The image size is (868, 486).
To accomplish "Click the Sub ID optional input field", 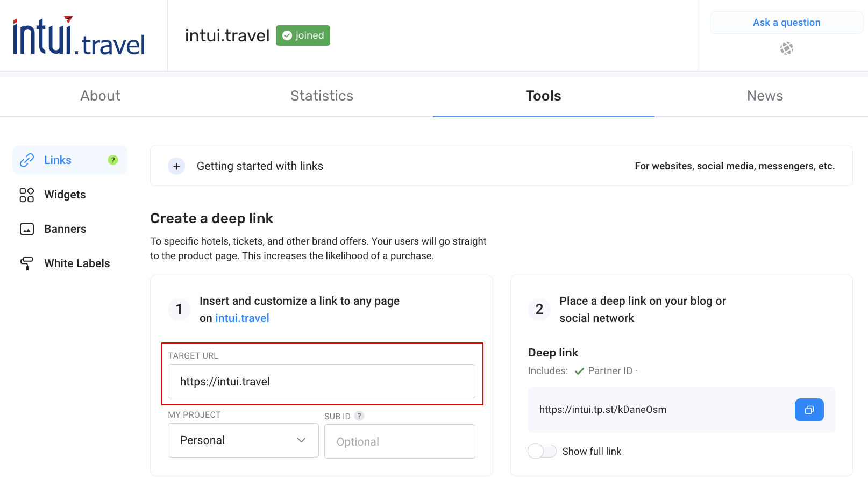I will click(400, 441).
